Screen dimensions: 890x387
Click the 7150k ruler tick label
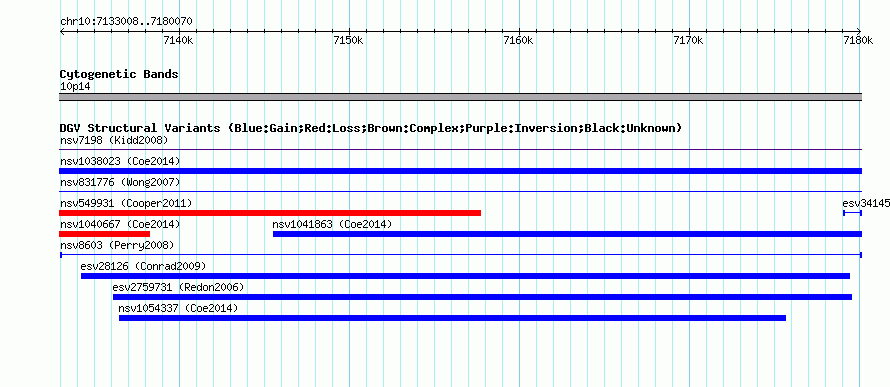point(349,41)
